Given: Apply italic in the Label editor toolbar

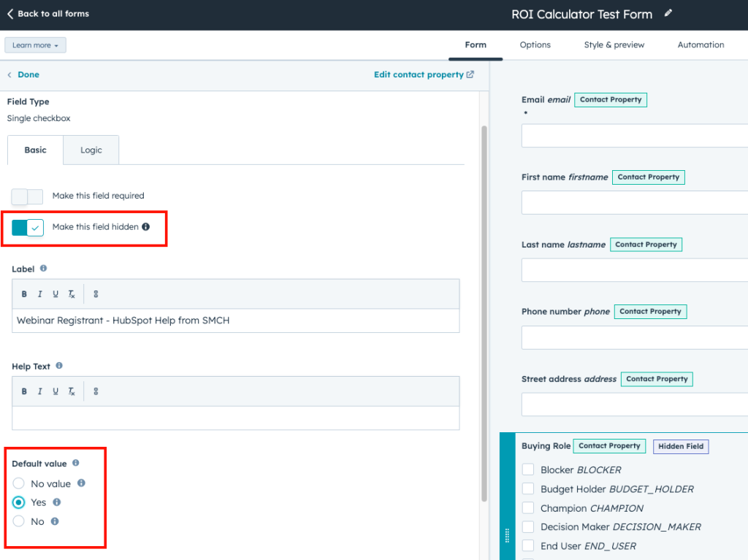Looking at the screenshot, I should click(x=39, y=294).
